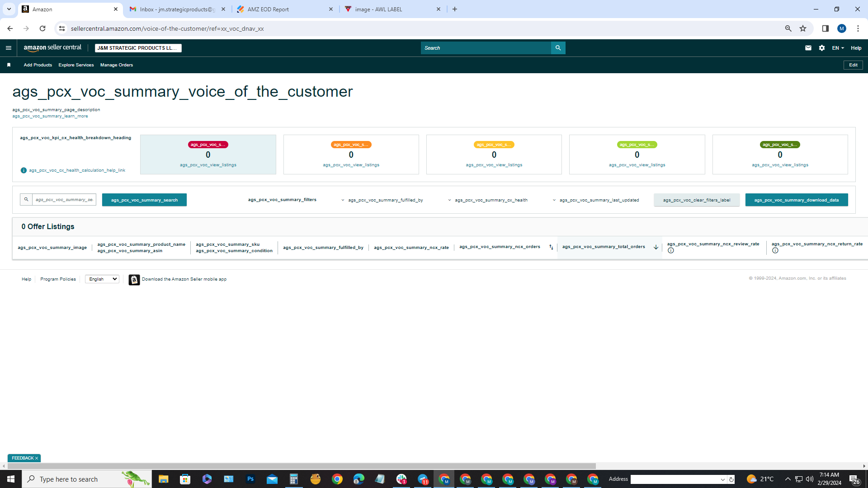Open Windows Start menu

pos(11,479)
